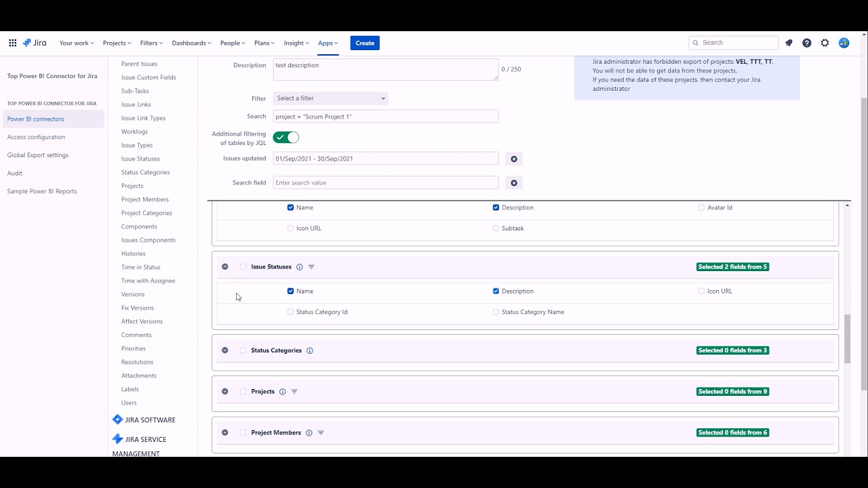Open filter icon for Project Members
This screenshot has width=868, height=488.
321,432
